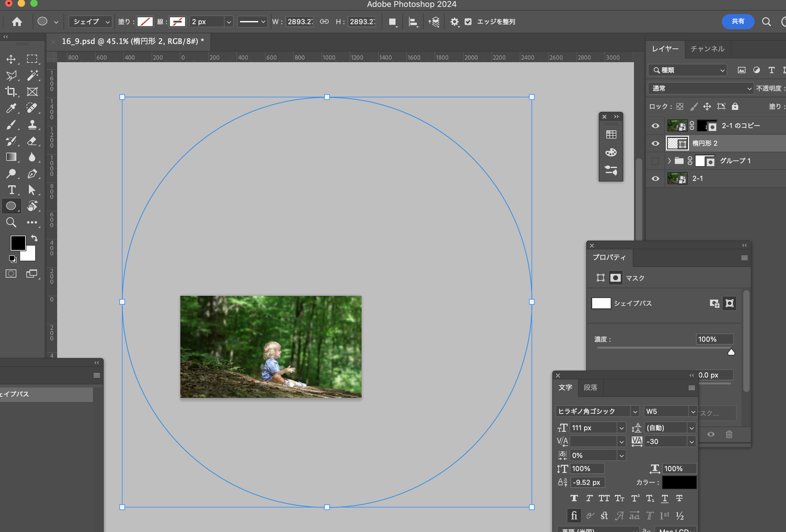Click the black text カラー swatch
This screenshot has height=532, width=786.
679,482
